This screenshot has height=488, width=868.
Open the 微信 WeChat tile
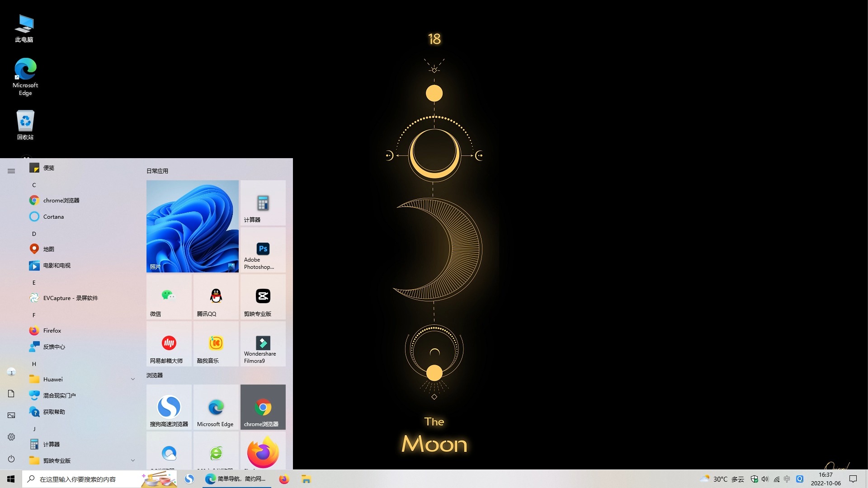pyautogui.click(x=169, y=297)
